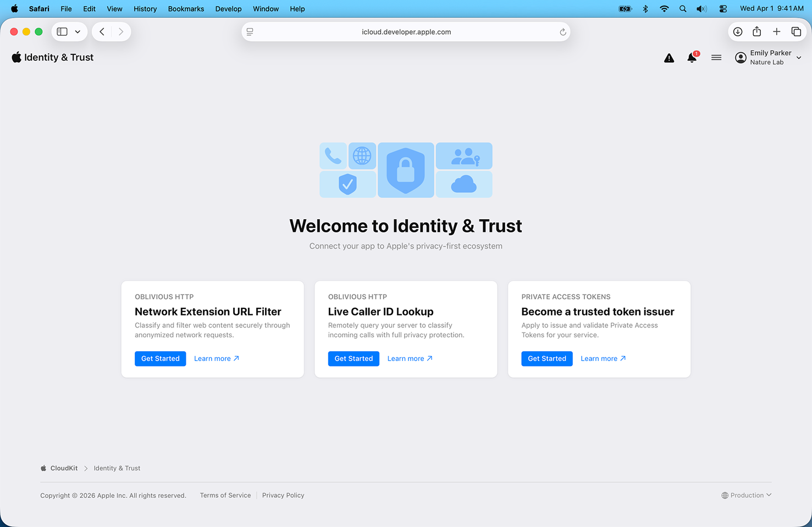Open the Window menu
The width and height of the screenshot is (812, 527).
(x=266, y=9)
